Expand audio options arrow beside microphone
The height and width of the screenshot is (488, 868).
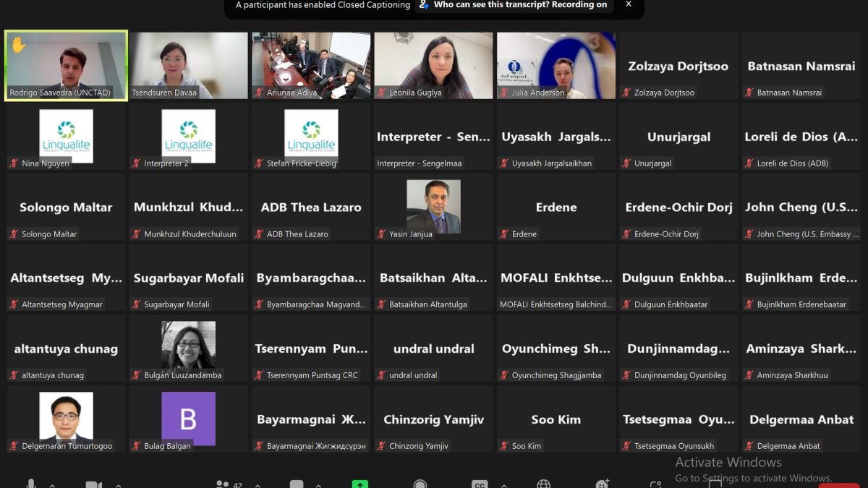pyautogui.click(x=52, y=485)
